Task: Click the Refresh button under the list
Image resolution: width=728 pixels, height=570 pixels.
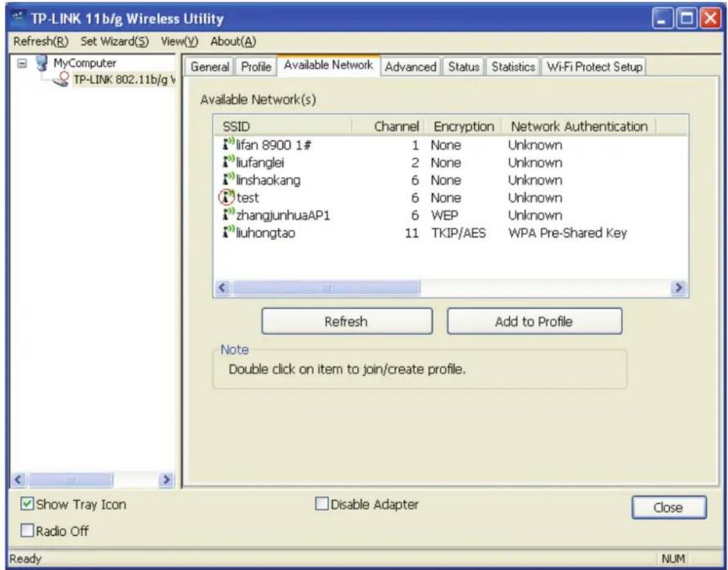Action: tap(347, 321)
